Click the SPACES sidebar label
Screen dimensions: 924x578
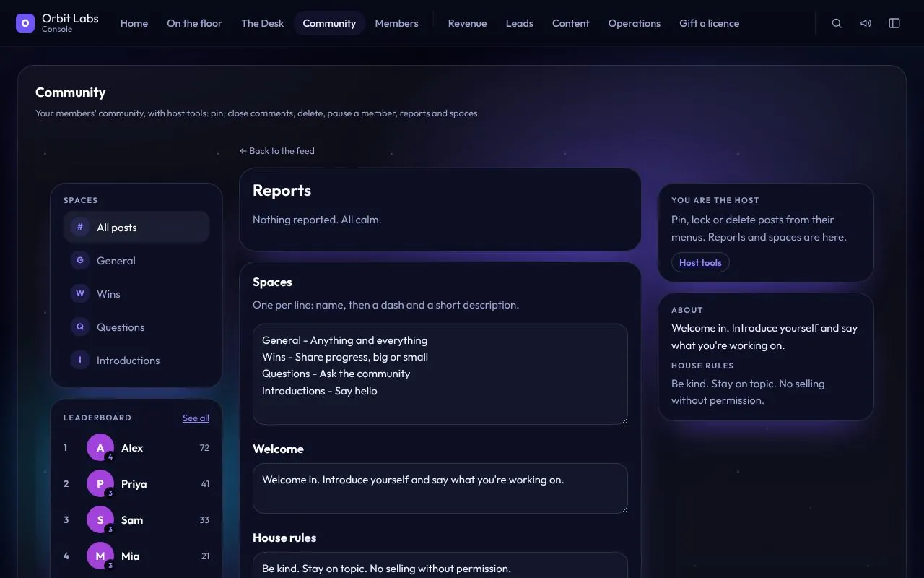pyautogui.click(x=80, y=200)
